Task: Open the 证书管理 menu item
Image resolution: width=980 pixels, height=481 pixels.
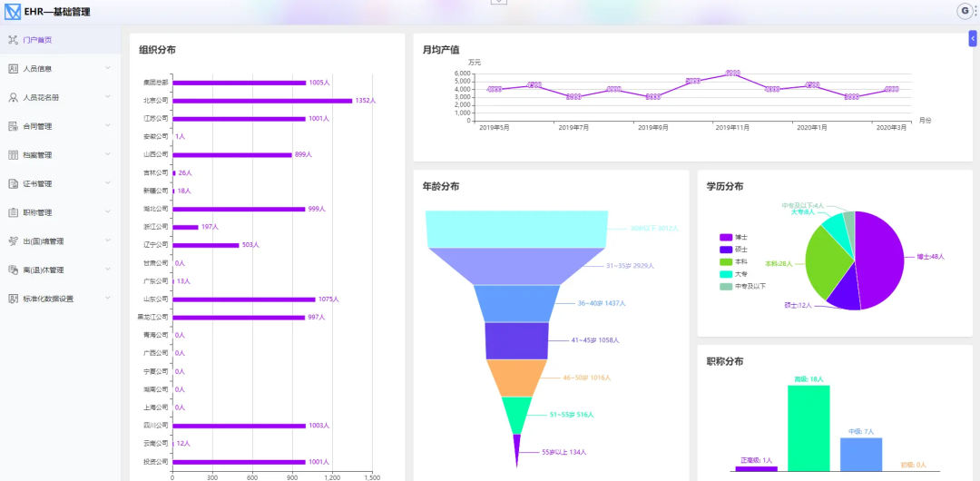Action: click(61, 184)
